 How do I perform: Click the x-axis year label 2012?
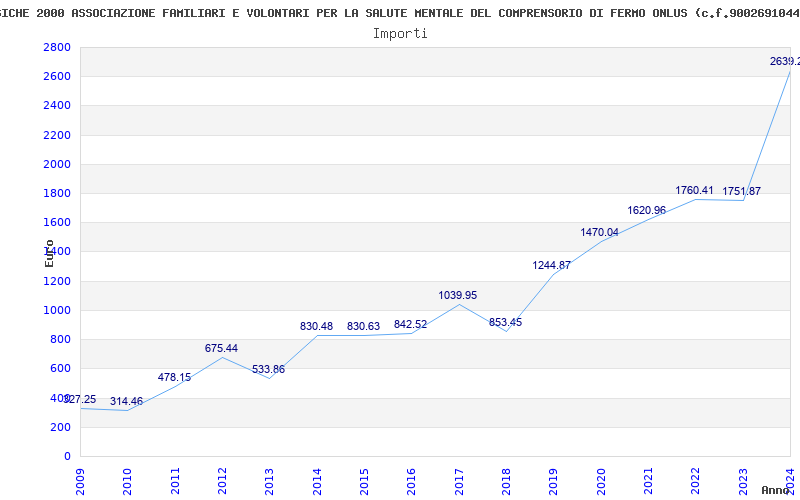[222, 481]
